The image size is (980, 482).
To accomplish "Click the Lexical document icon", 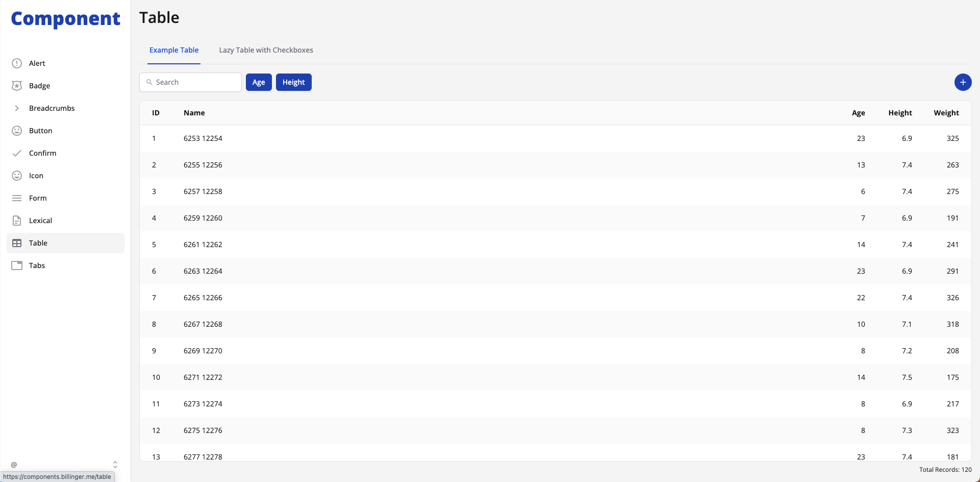I will point(17,221).
